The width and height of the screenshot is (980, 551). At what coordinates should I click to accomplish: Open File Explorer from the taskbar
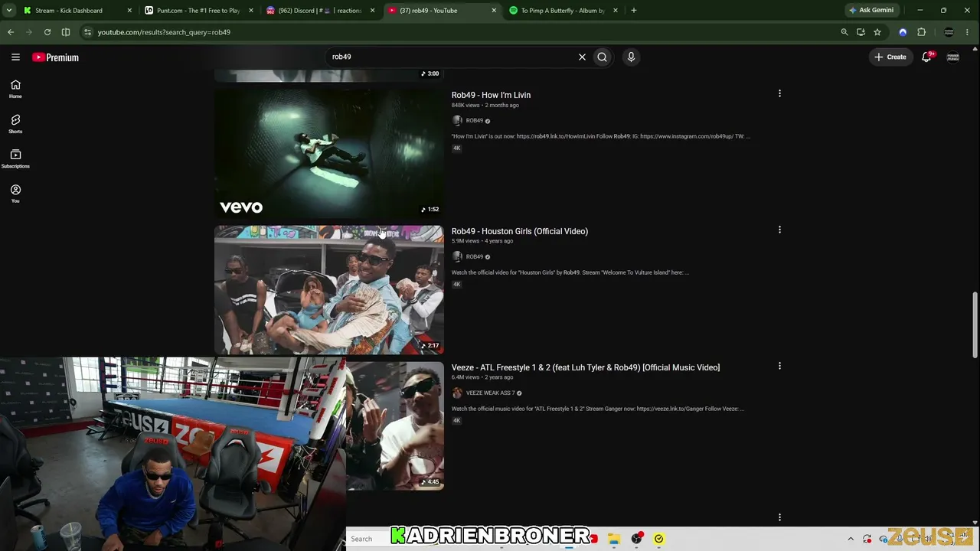click(x=614, y=539)
